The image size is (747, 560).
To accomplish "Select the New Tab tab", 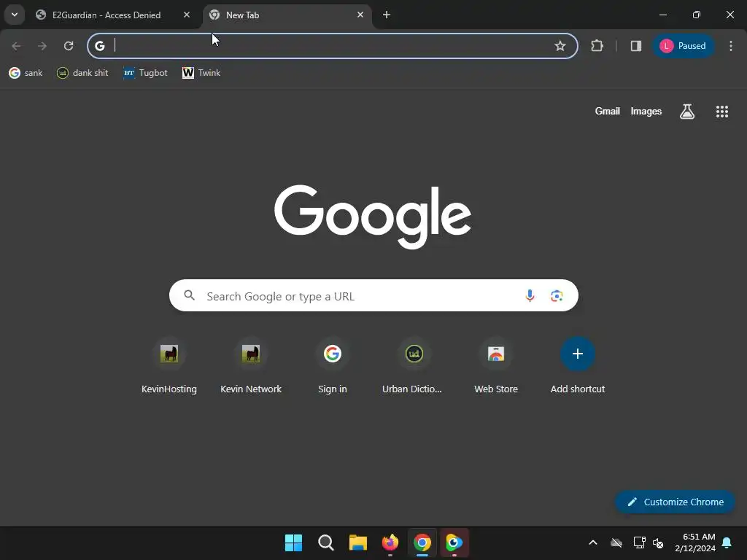I will (x=287, y=15).
